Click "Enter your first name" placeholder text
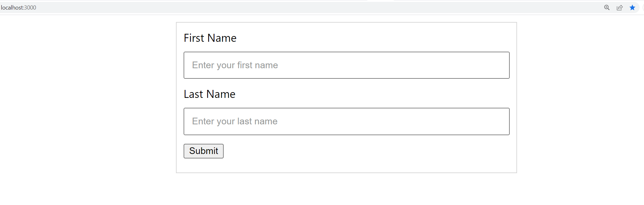The image size is (644, 205). click(x=235, y=65)
